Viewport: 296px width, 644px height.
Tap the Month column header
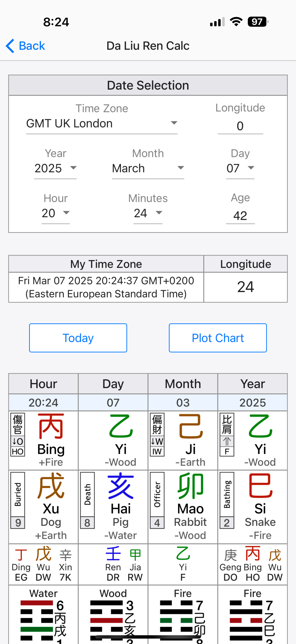click(x=183, y=384)
